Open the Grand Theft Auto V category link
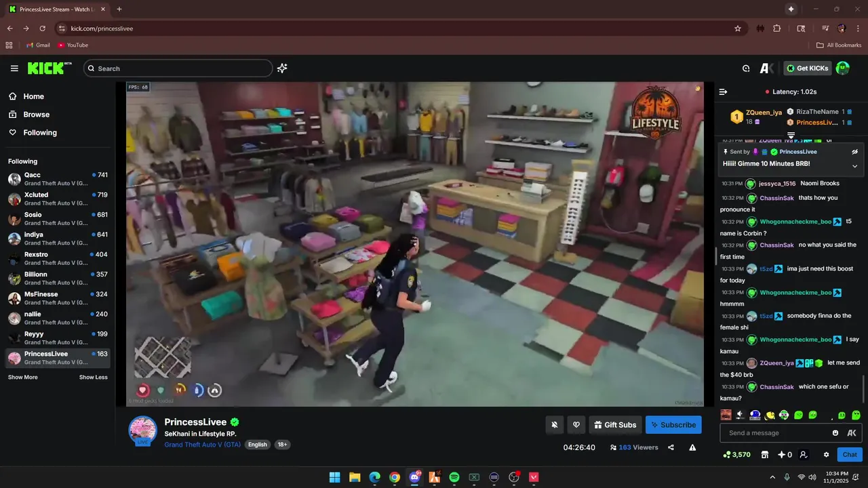This screenshot has width=868, height=488. pos(202,445)
